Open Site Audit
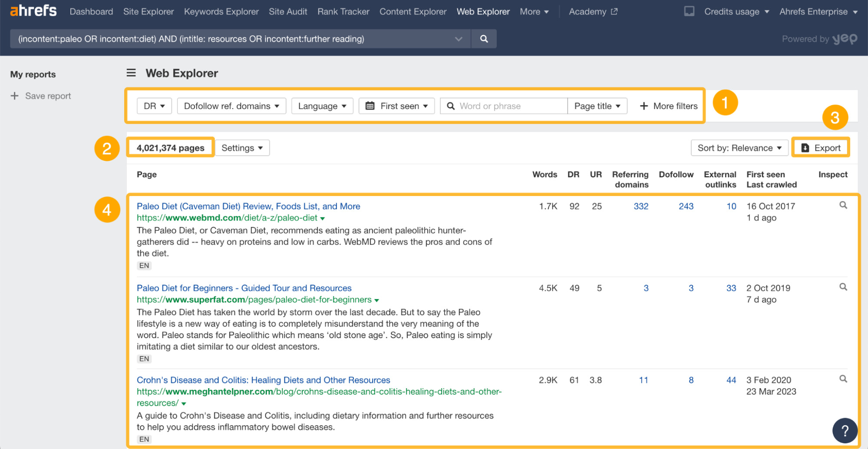 (x=288, y=11)
